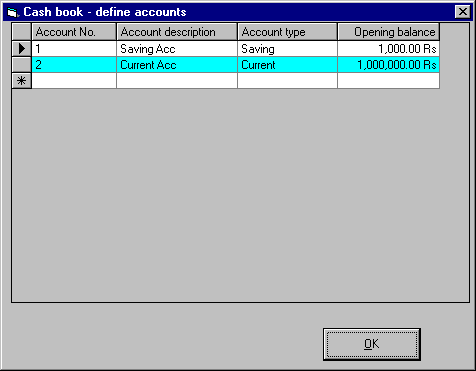Click the Account No. column header
476x371 pixels.
(74, 32)
